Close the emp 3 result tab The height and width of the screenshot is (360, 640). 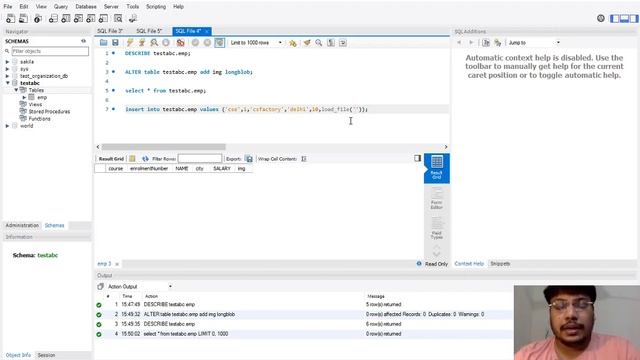117,264
